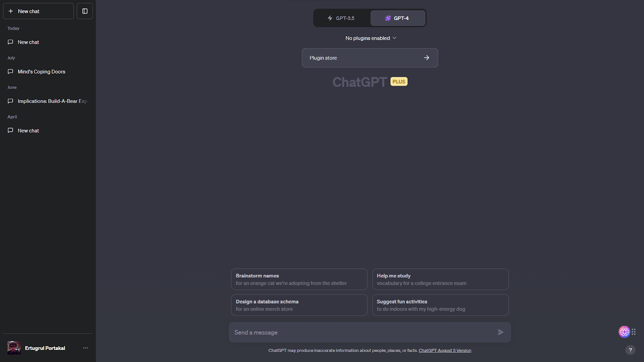Choose the Suggest fun activities suggestion card

pos(440,305)
